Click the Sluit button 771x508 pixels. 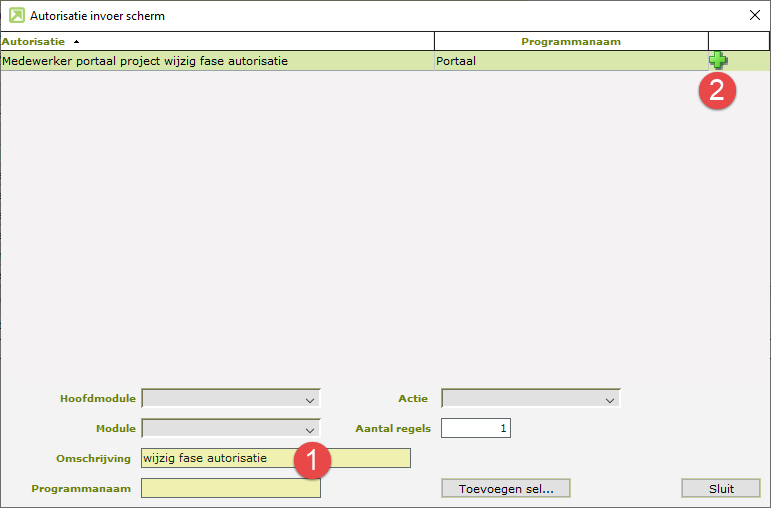[721, 488]
